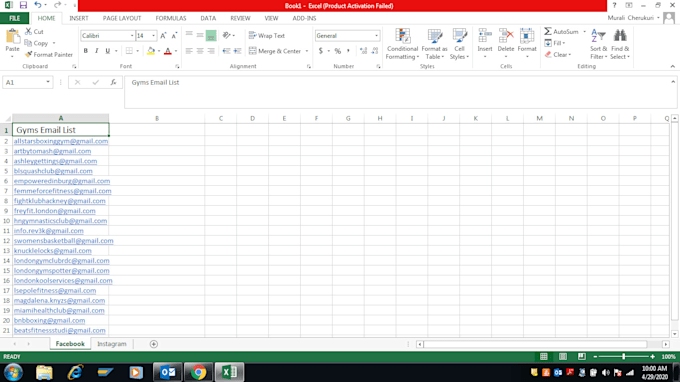Screen dimensions: 680x382
Task: Click the formula bar text field
Action: click(400, 92)
